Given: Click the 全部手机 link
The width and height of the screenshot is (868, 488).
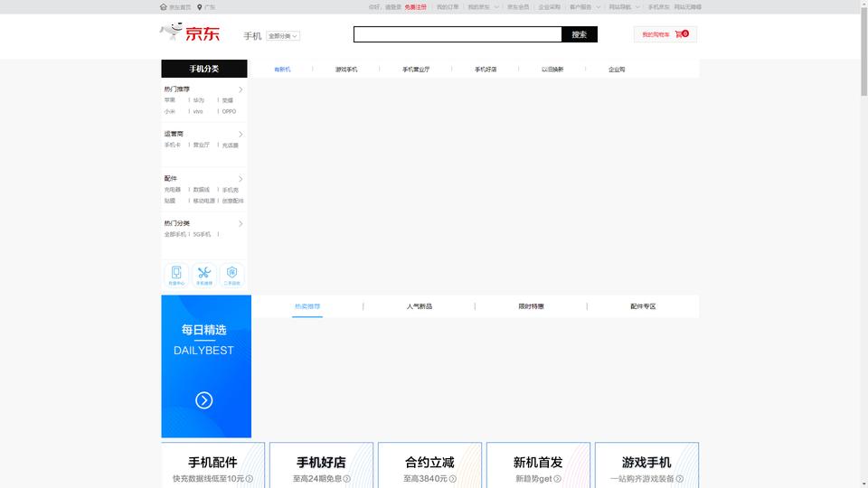Looking at the screenshot, I should 175,235.
